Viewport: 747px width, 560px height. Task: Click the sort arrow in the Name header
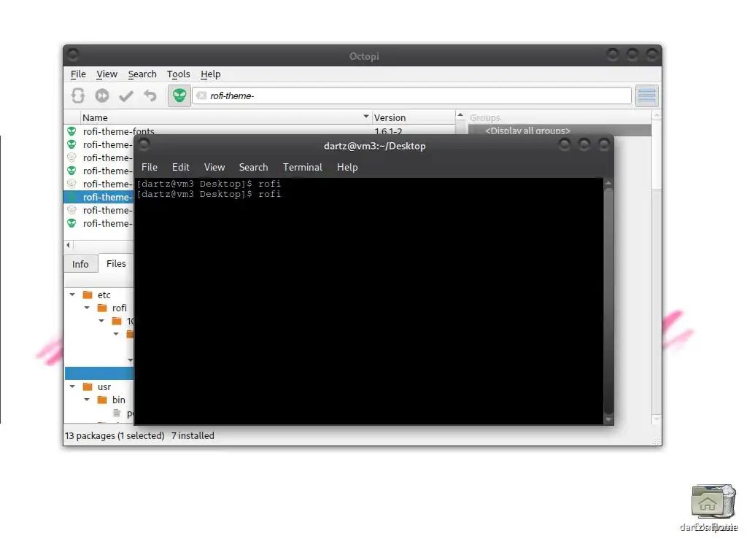coord(366,116)
